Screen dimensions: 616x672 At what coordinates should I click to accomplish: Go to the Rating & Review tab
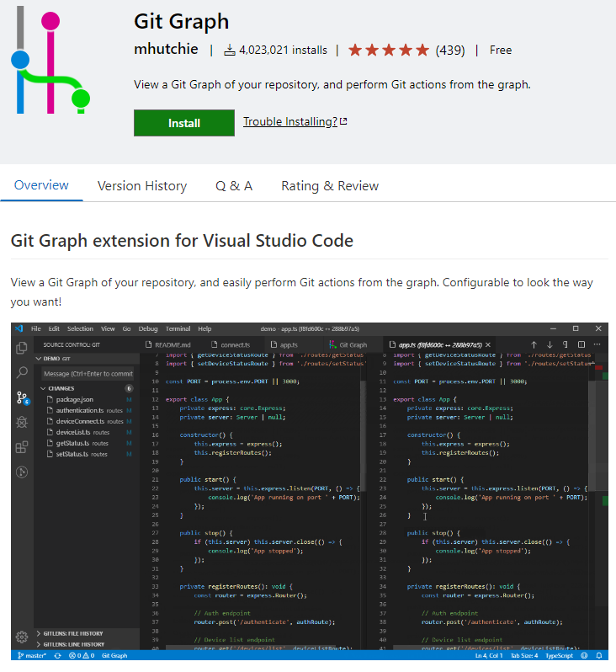(x=330, y=186)
